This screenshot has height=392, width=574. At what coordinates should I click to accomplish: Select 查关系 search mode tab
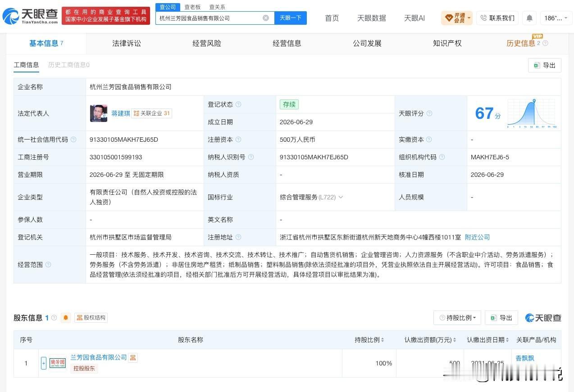coord(217,7)
